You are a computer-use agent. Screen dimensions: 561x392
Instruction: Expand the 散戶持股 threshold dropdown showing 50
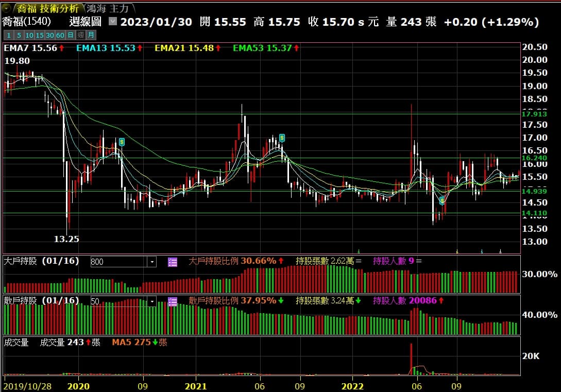[152, 301]
